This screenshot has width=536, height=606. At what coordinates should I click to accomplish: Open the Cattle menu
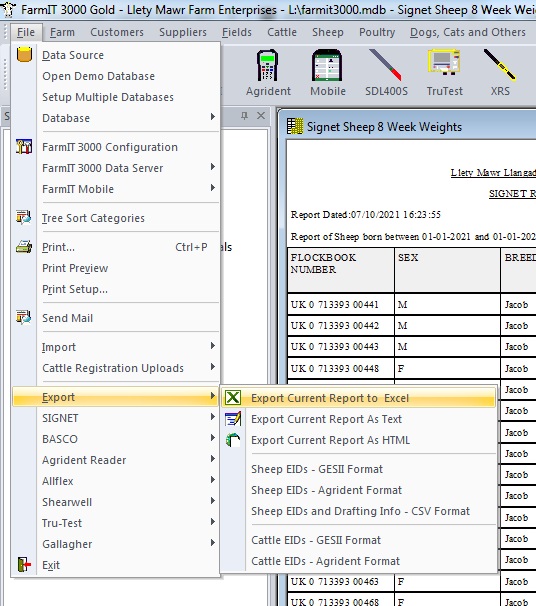[282, 32]
